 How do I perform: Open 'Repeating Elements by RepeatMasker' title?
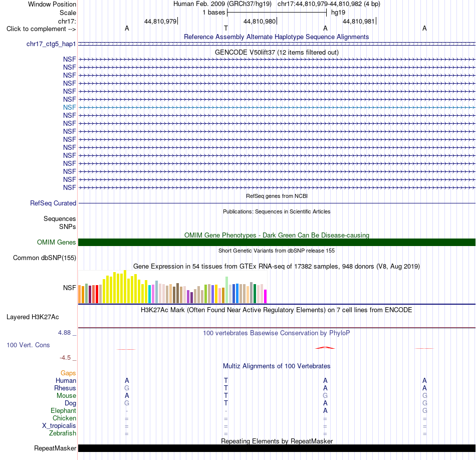click(x=277, y=441)
